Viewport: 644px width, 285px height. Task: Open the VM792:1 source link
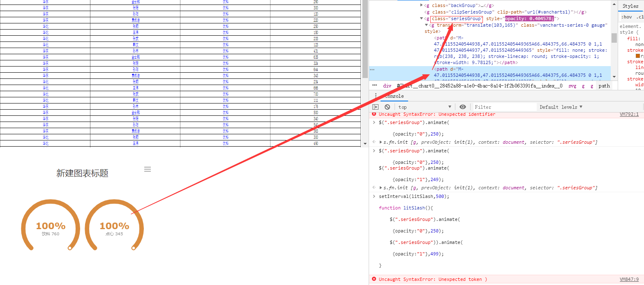(x=629, y=114)
